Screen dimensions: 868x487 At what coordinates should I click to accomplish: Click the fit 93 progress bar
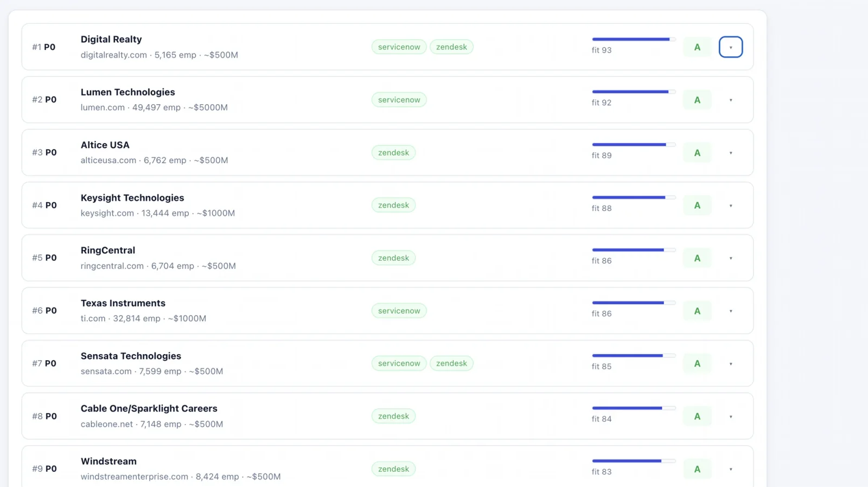(x=634, y=39)
